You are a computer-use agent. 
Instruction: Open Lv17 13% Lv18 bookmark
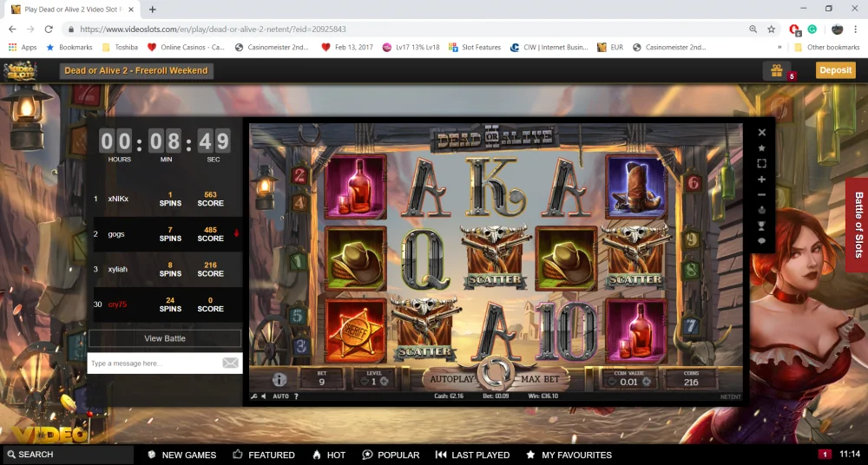(x=411, y=47)
